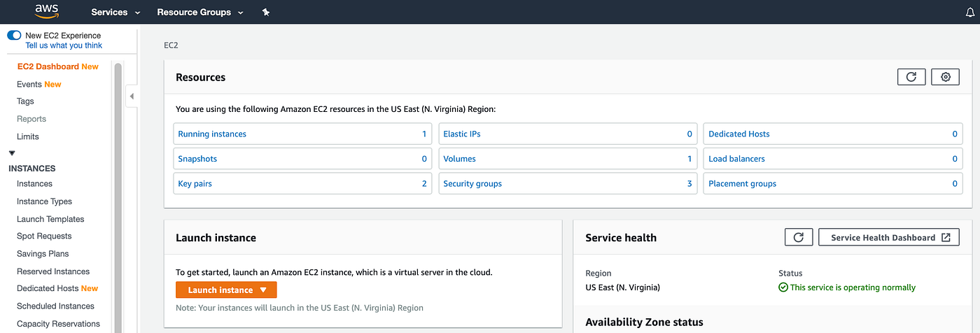
Task: Go to Instance Types in sidebar
Action: coord(44,201)
